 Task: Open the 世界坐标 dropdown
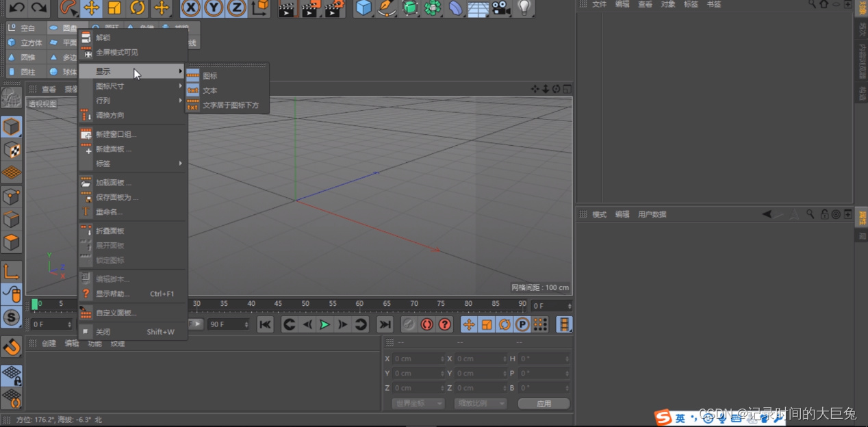click(418, 404)
